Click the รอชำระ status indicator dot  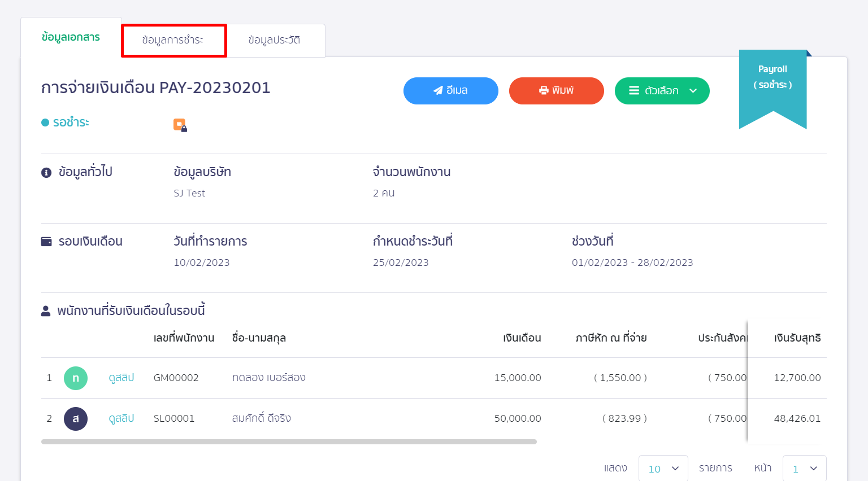pyautogui.click(x=46, y=122)
